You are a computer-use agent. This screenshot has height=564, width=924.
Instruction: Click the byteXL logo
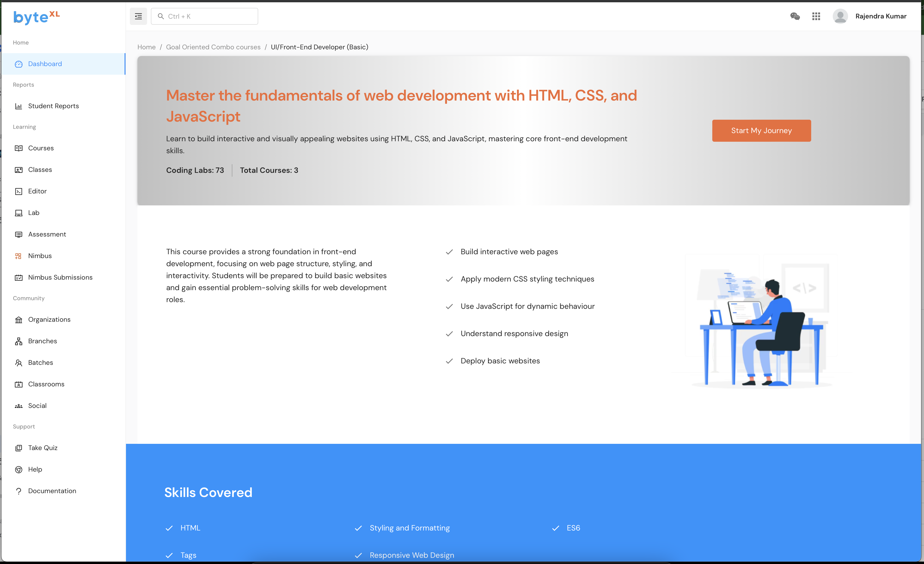tap(36, 17)
